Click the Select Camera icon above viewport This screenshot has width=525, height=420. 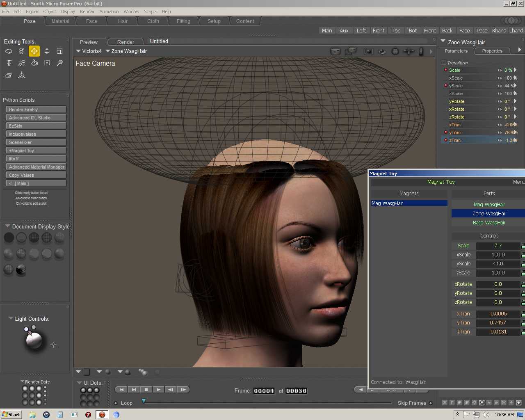[336, 51]
